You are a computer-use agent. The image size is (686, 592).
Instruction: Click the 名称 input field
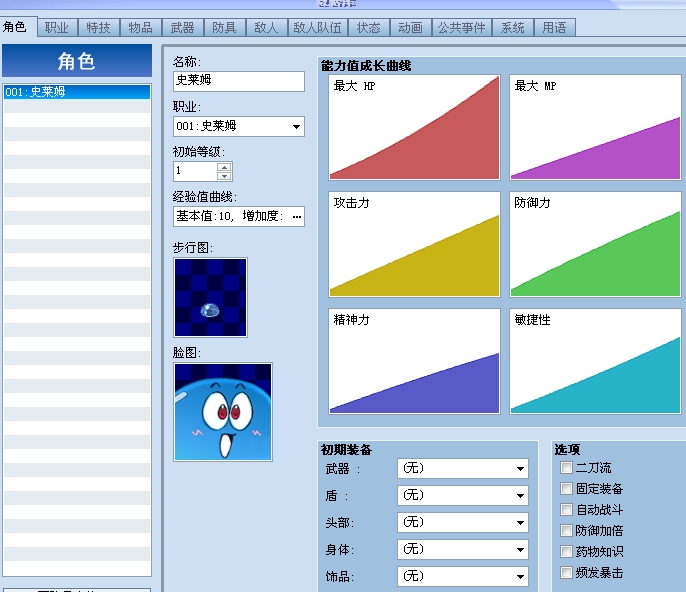pyautogui.click(x=238, y=81)
